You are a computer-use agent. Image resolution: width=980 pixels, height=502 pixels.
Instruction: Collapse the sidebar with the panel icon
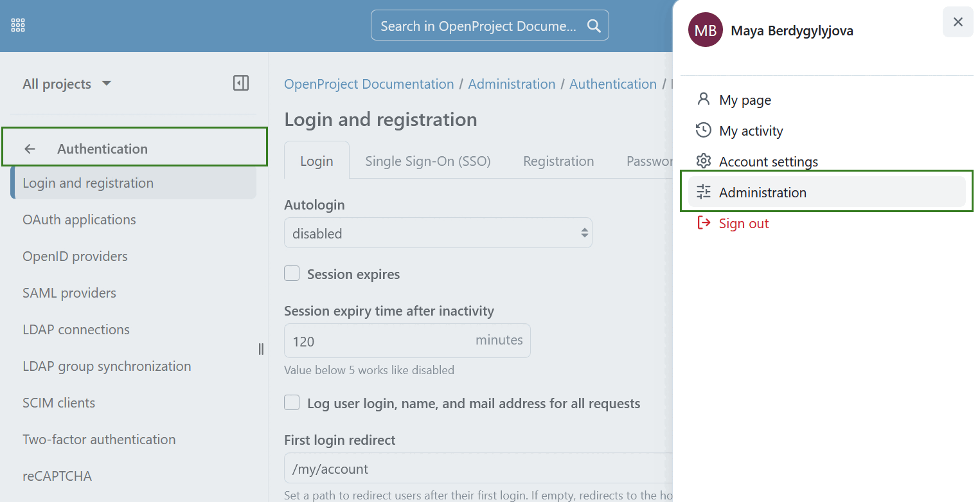(240, 83)
